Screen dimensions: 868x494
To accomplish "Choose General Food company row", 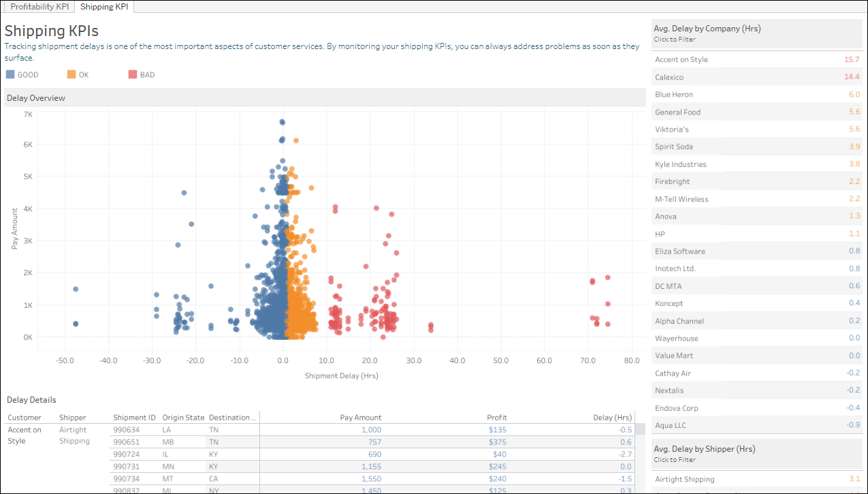I will pyautogui.click(x=757, y=112).
